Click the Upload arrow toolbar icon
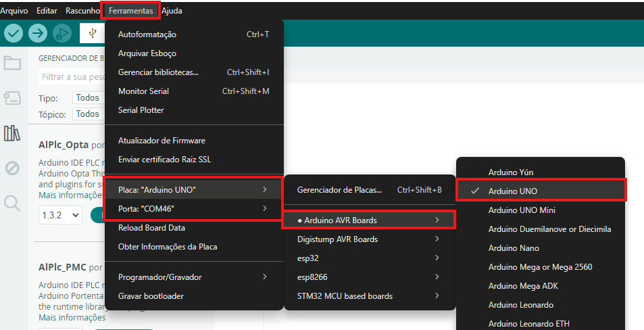The width and height of the screenshot is (644, 330). click(38, 33)
